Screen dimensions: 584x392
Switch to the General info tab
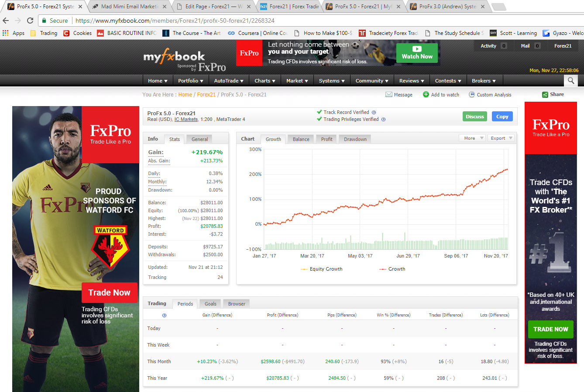pos(199,139)
